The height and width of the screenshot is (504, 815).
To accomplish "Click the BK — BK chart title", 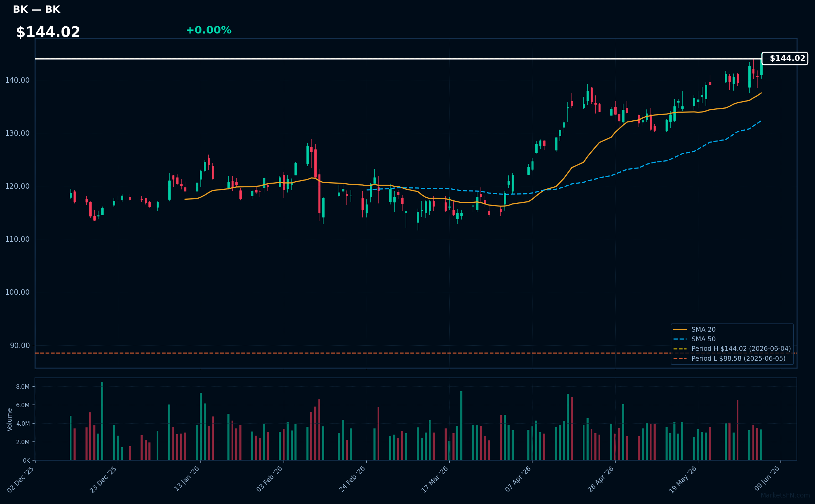I will [37, 10].
